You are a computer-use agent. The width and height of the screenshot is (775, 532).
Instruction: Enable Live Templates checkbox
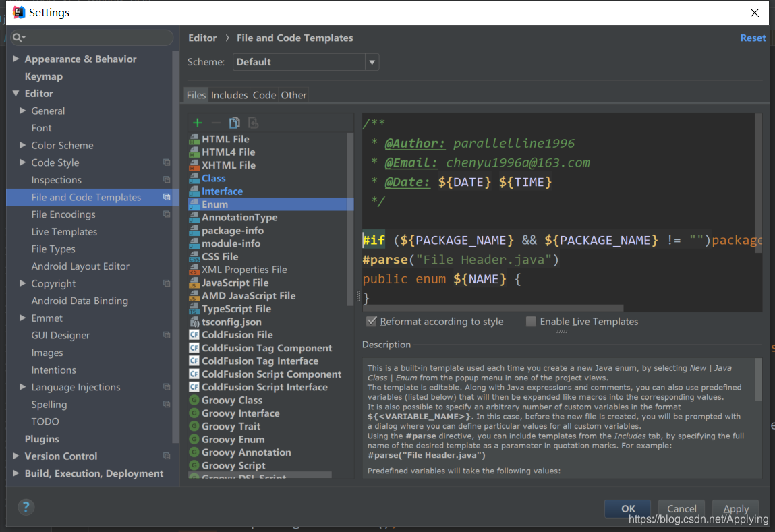click(x=531, y=322)
